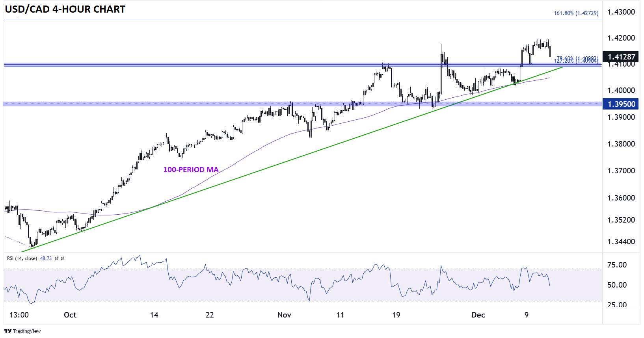Click the Oct date axis label

tap(70, 315)
